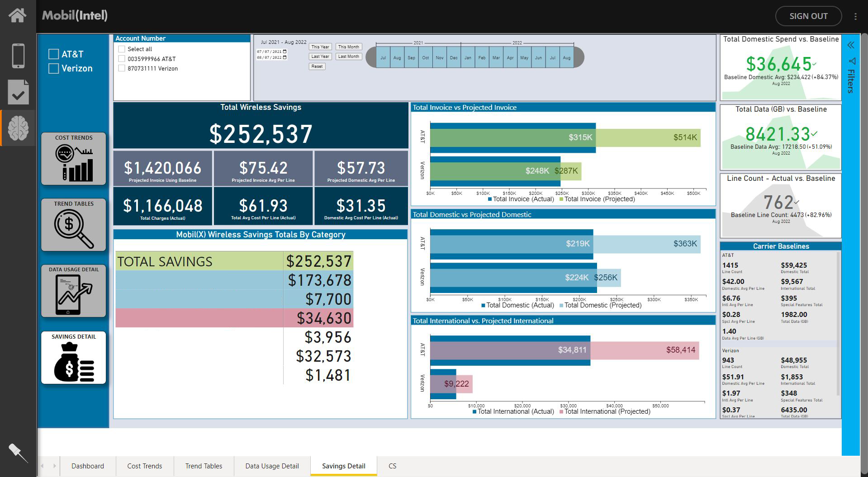Tick the 870731111 Verizon account checkbox
The image size is (868, 477).
[122, 68]
